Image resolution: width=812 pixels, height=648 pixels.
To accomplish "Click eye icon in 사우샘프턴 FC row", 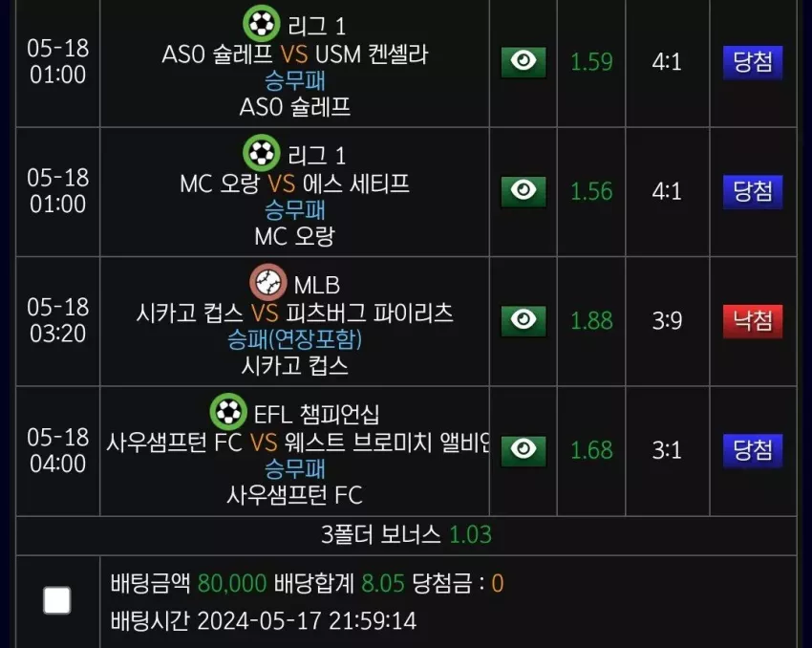I will tap(524, 451).
